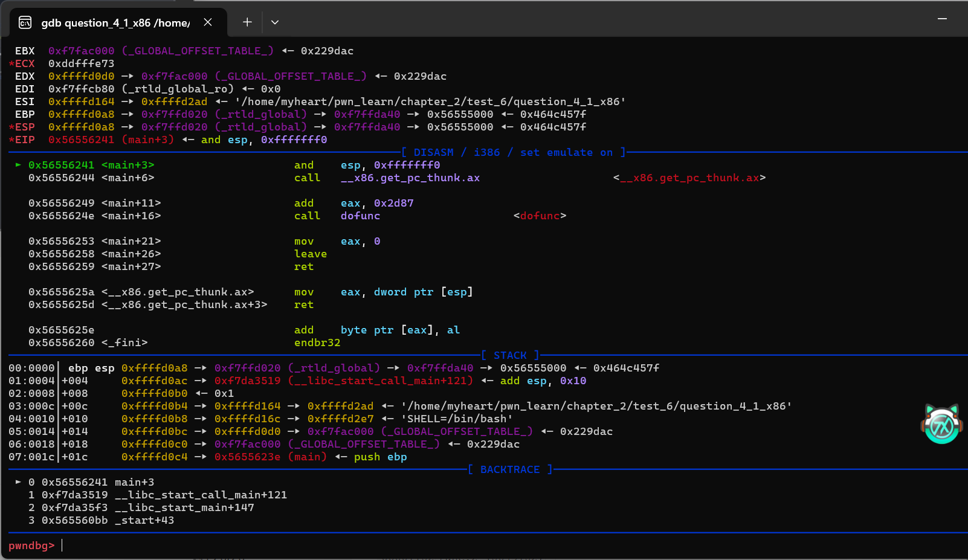
Task: Click the ESP register name label
Action: click(x=25, y=127)
